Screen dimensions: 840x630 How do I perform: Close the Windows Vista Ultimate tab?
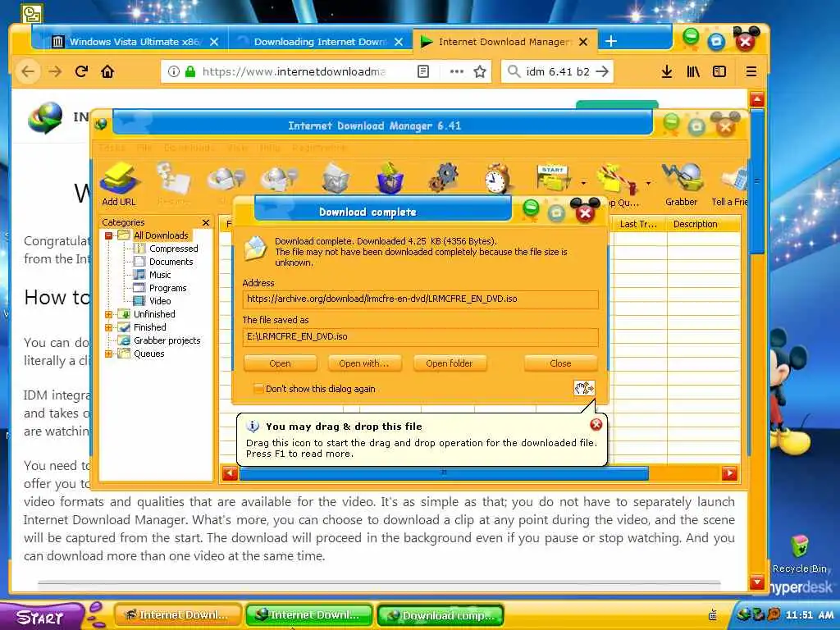pyautogui.click(x=214, y=41)
